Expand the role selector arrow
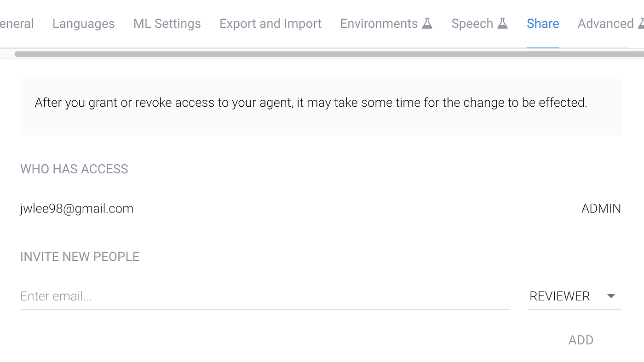Image resolution: width=644 pixels, height=362 pixels. pos(611,296)
